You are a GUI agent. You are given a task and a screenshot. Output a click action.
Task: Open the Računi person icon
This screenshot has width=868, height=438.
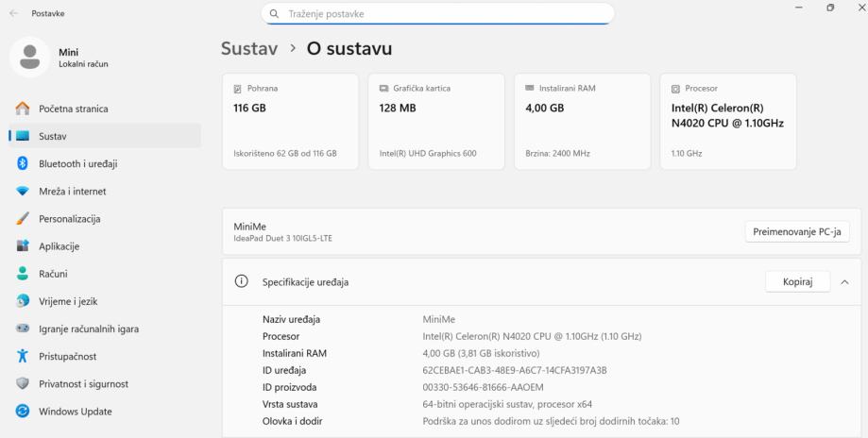point(21,274)
